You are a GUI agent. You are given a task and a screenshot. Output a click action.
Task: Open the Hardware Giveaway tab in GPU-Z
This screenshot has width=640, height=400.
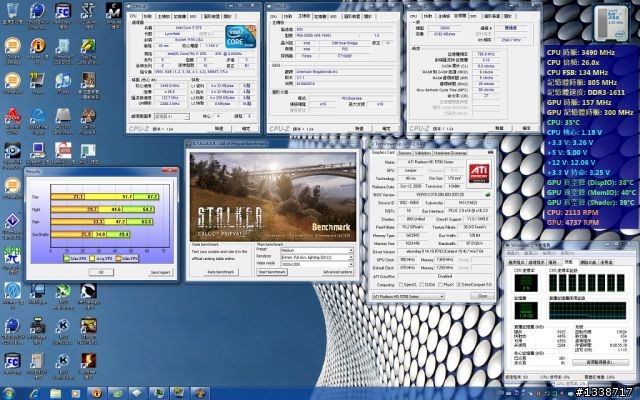click(x=450, y=153)
